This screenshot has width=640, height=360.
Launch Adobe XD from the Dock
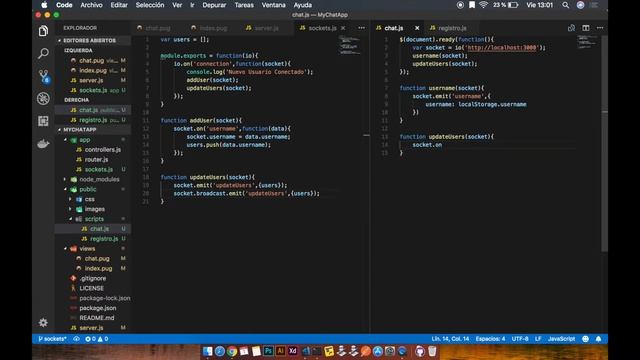click(x=293, y=351)
